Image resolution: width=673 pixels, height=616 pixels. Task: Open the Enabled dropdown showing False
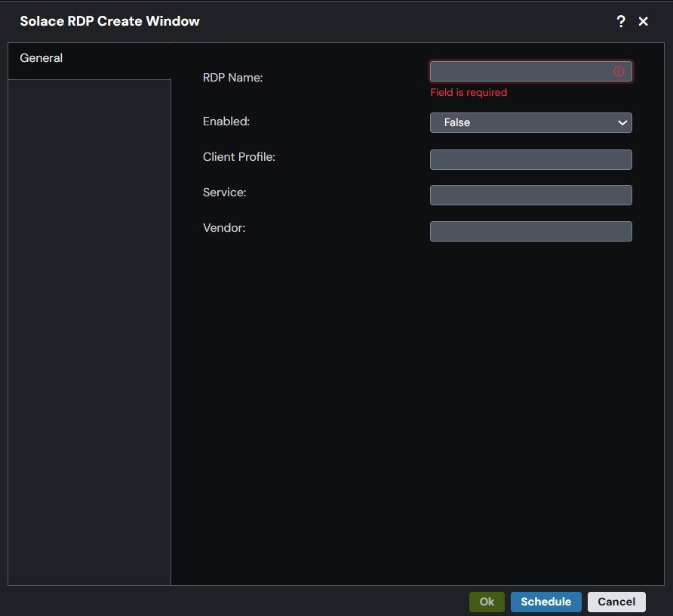[530, 122]
